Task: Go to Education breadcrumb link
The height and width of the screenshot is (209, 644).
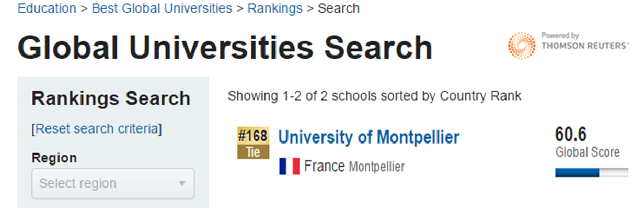Action: pos(47,8)
